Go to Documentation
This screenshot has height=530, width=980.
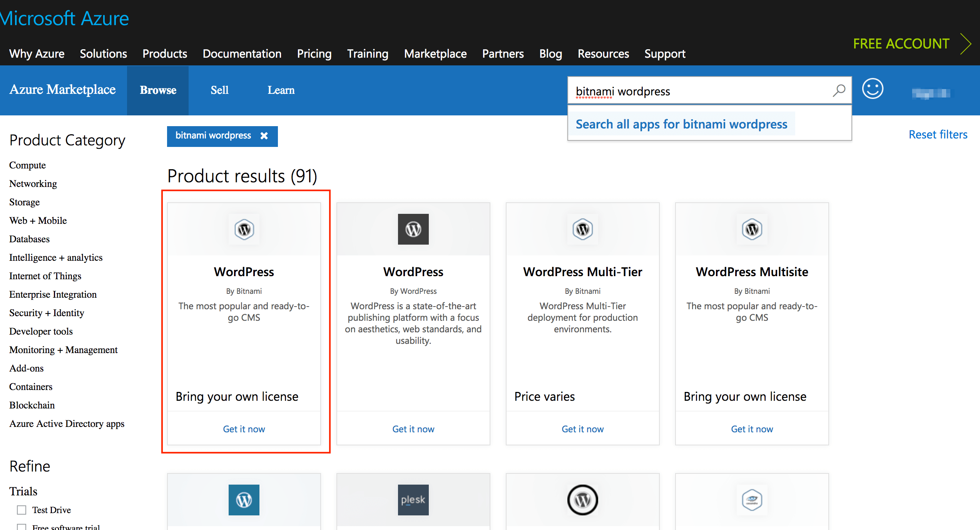click(242, 54)
